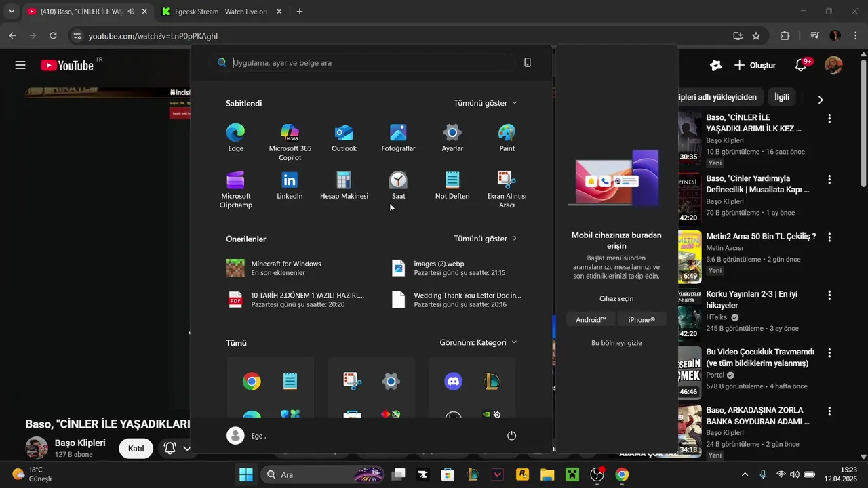
Task: Open Minecraft for Windows recommendation
Action: click(x=275, y=268)
